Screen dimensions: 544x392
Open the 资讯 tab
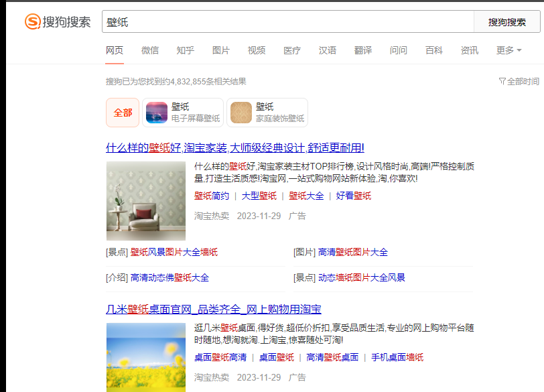[470, 50]
